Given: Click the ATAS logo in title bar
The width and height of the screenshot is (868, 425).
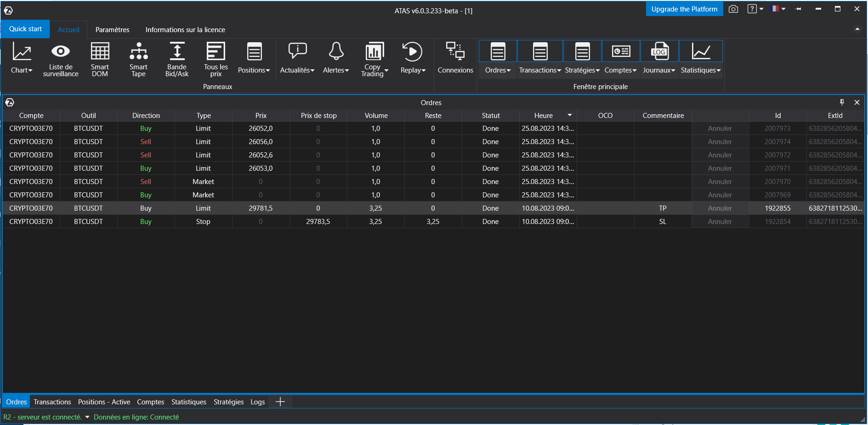Looking at the screenshot, I should (8, 11).
